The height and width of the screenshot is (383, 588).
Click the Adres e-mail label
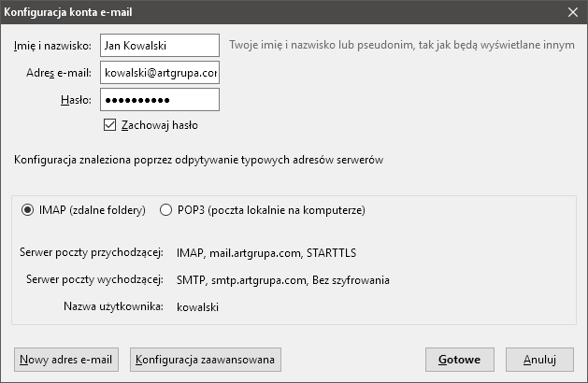pyautogui.click(x=59, y=73)
